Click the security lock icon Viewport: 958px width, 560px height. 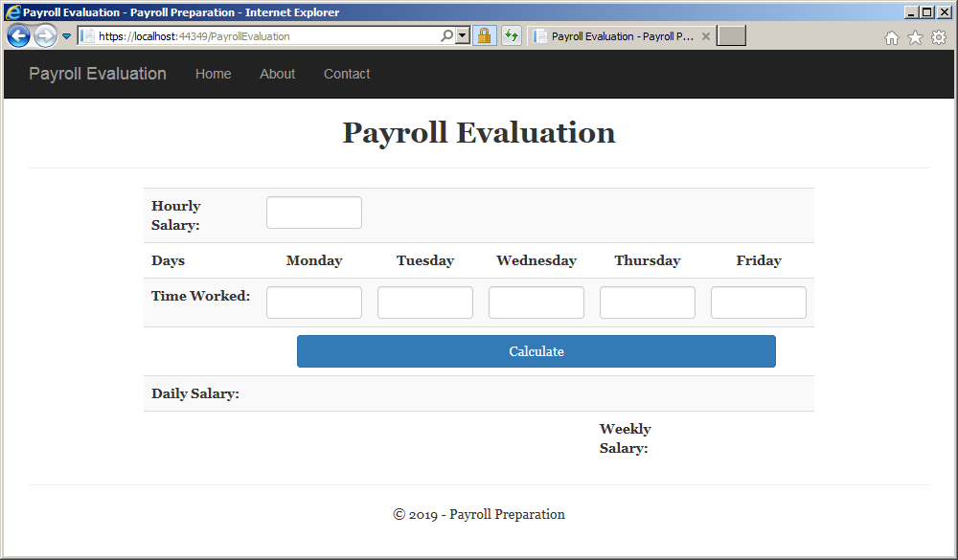485,36
